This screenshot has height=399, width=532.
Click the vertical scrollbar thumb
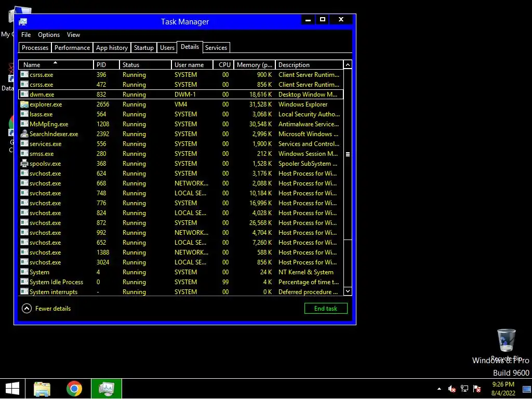point(348,154)
